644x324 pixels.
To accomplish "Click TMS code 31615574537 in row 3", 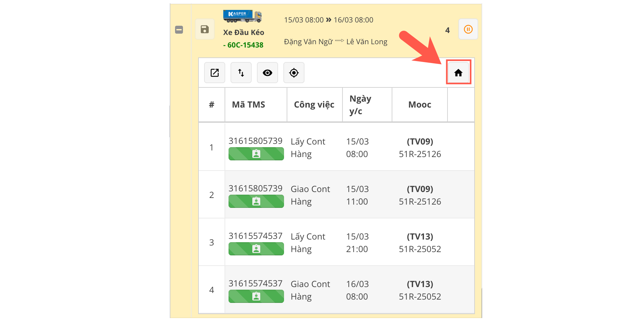I will tap(255, 236).
